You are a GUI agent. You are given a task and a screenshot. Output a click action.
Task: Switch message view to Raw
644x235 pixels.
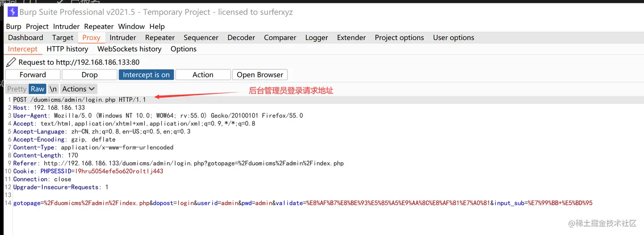(x=37, y=89)
